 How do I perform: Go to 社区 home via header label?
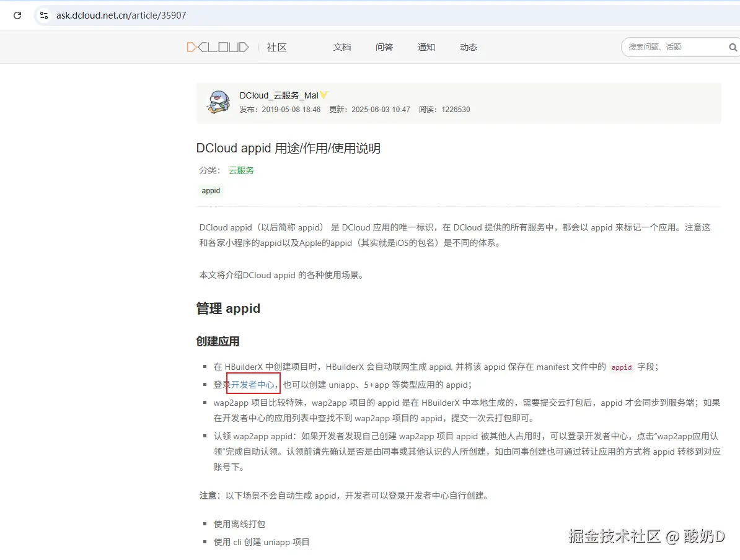point(276,47)
